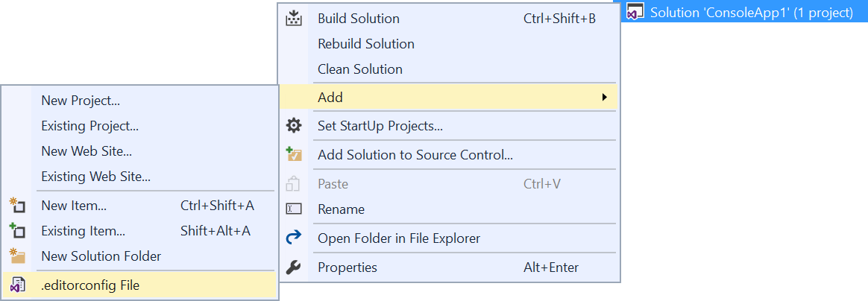This screenshot has width=868, height=301.
Task: Click the Solution 'ConsoleApp1' node icon
Action: 636,13
